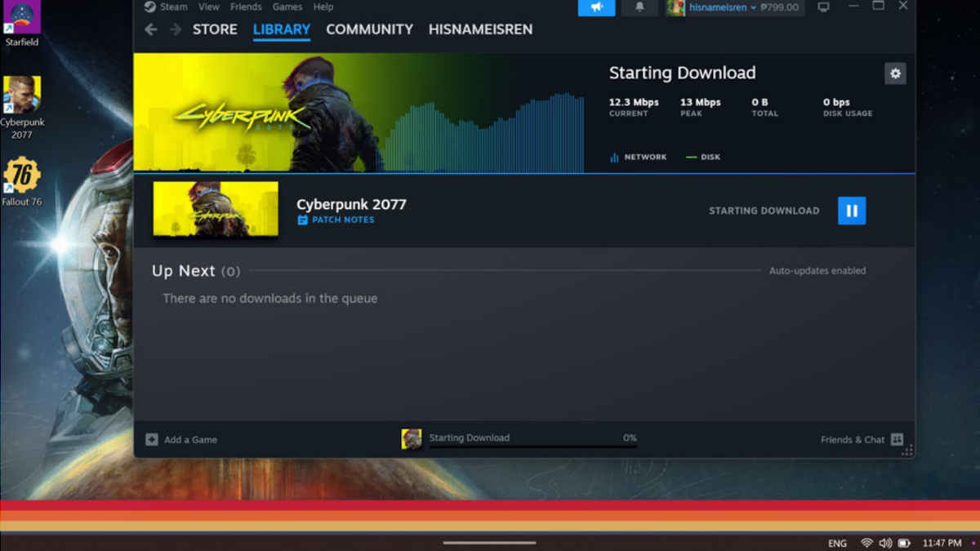Open the Friends menu
The width and height of the screenshot is (980, 551).
point(246,7)
